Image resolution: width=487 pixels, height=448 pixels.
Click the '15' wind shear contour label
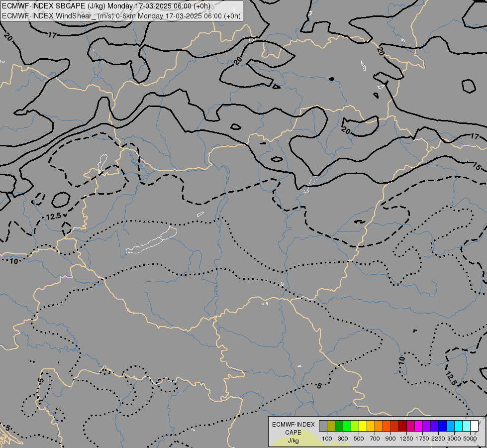click(477, 166)
